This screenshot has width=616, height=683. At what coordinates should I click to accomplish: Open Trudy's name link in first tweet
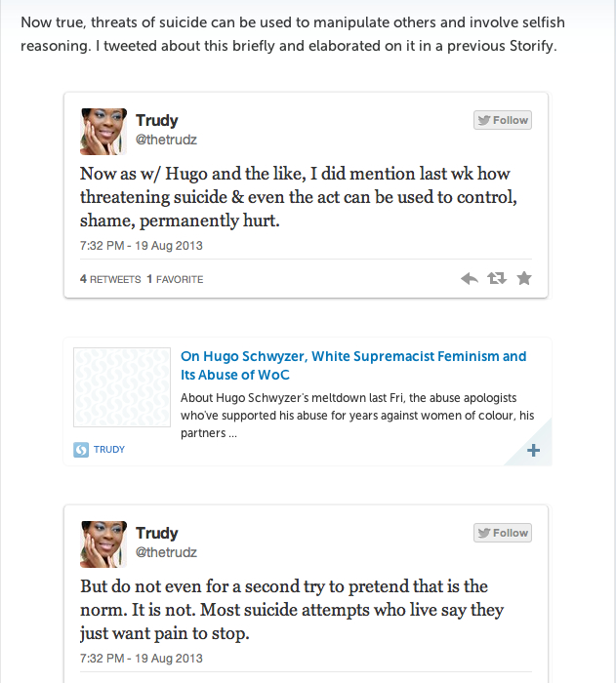157,121
